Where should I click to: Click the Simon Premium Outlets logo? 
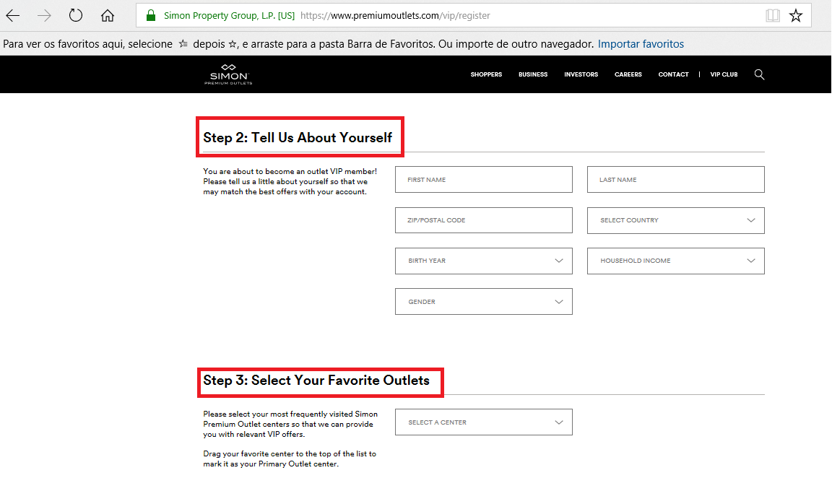coord(228,74)
